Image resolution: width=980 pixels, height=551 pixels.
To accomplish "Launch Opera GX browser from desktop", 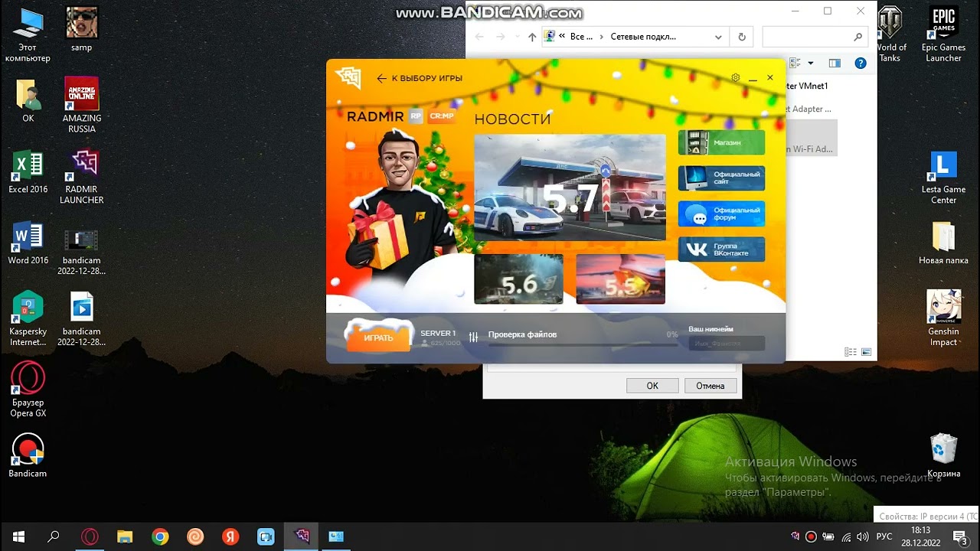I will coord(28,390).
